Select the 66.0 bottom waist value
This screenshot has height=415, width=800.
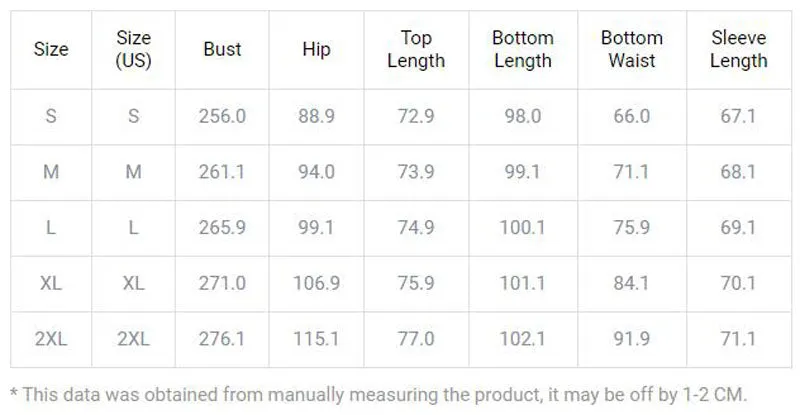click(x=632, y=116)
